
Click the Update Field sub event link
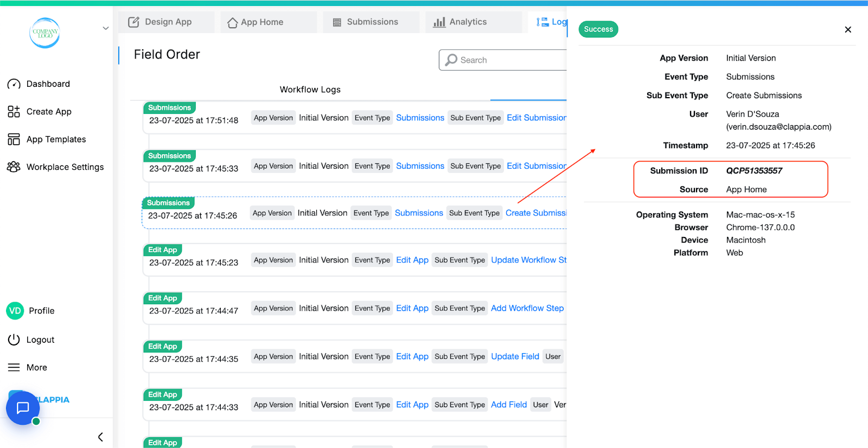point(515,357)
